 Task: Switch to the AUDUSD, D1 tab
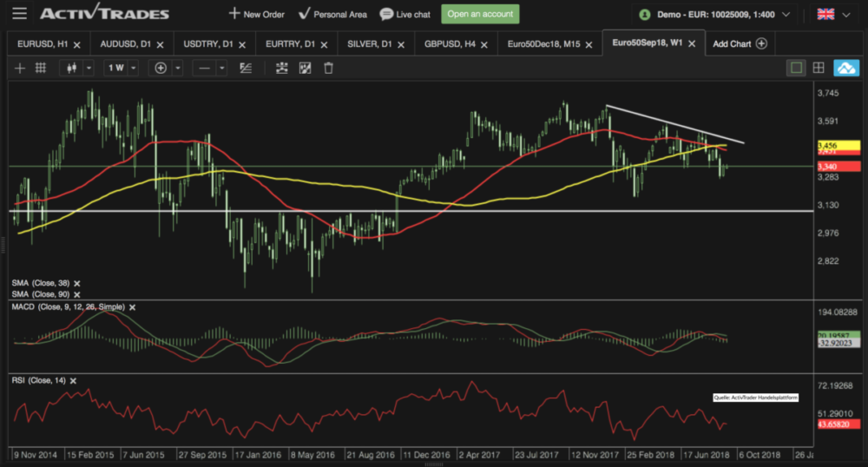tap(126, 43)
